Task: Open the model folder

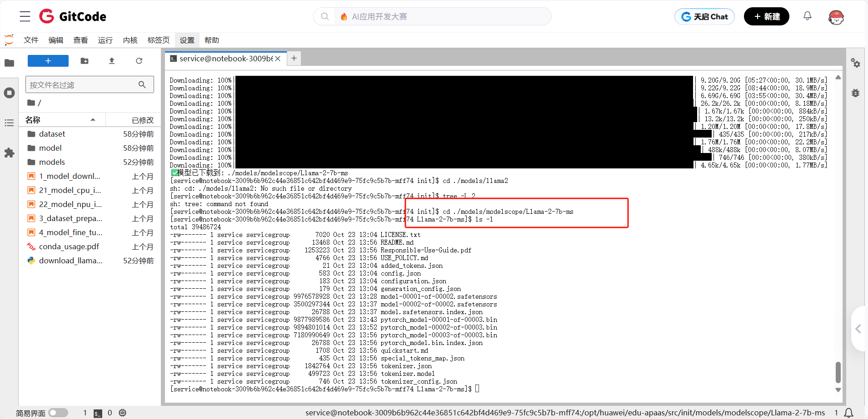Action: pos(90,148)
